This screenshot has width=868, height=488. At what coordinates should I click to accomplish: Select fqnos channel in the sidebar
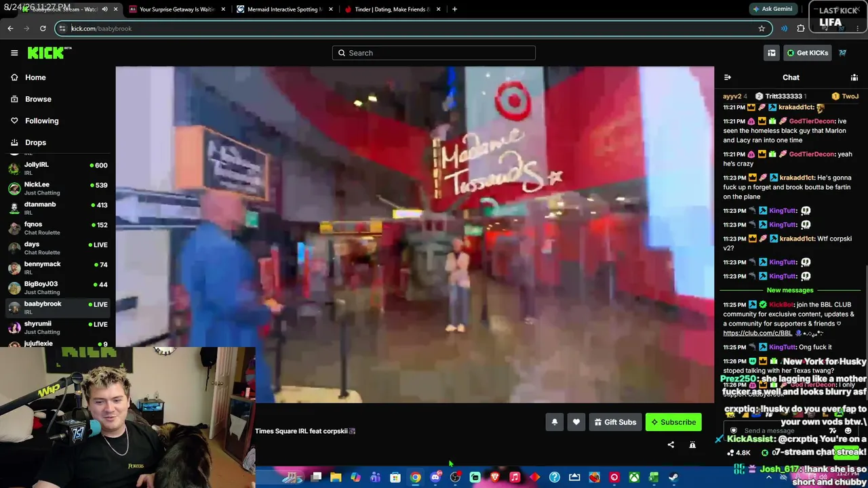[58, 228]
